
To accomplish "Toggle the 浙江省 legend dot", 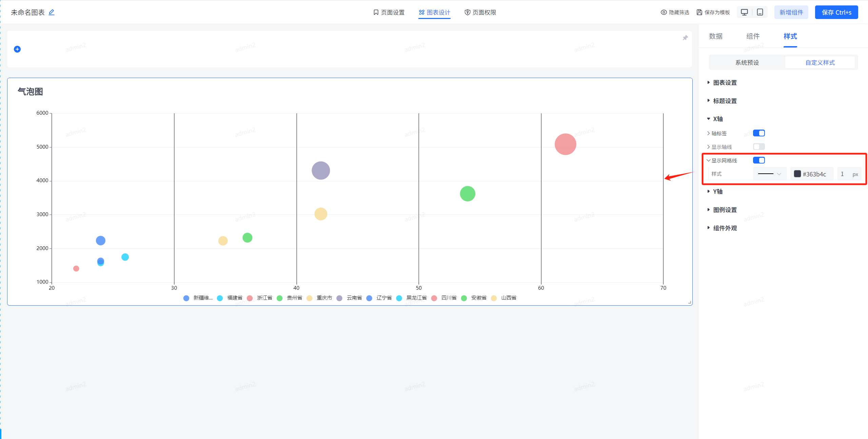I will pos(250,298).
